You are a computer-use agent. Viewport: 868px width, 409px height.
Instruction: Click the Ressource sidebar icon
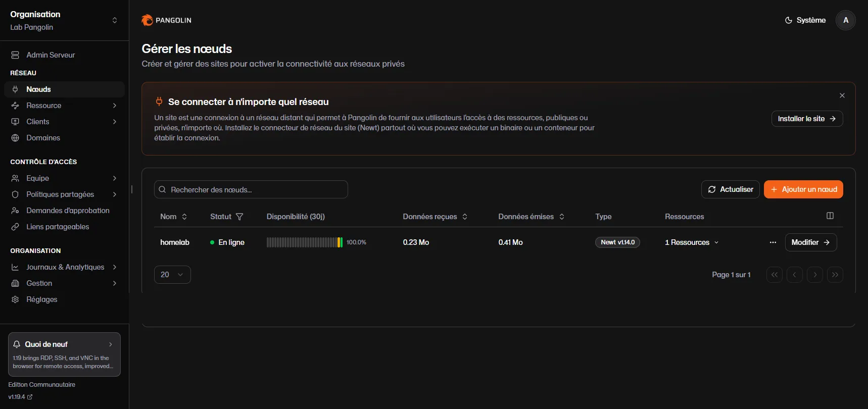pyautogui.click(x=15, y=106)
